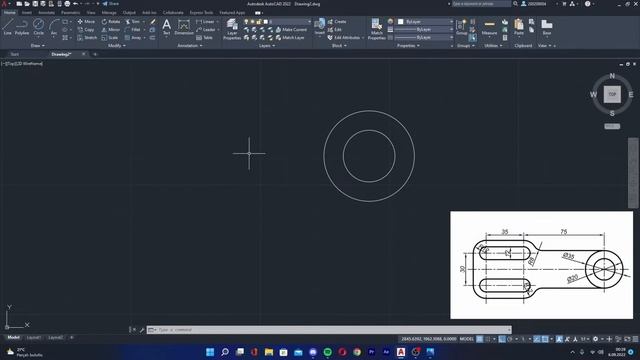Click the Create block button
This screenshot has height=360, width=640.
coord(337,21)
